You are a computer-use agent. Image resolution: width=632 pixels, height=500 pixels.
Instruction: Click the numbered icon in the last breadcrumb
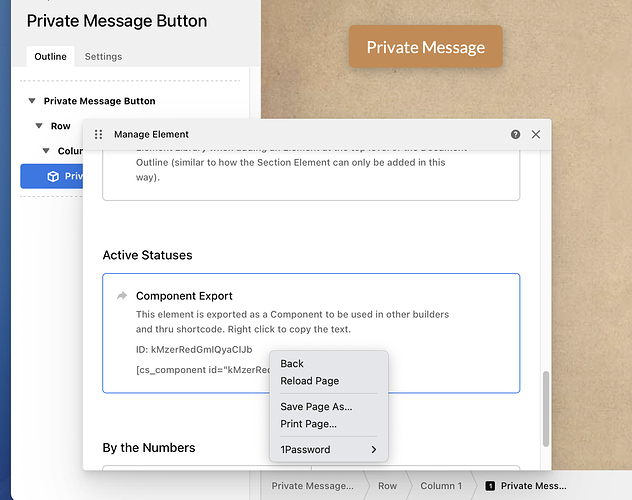click(x=489, y=486)
